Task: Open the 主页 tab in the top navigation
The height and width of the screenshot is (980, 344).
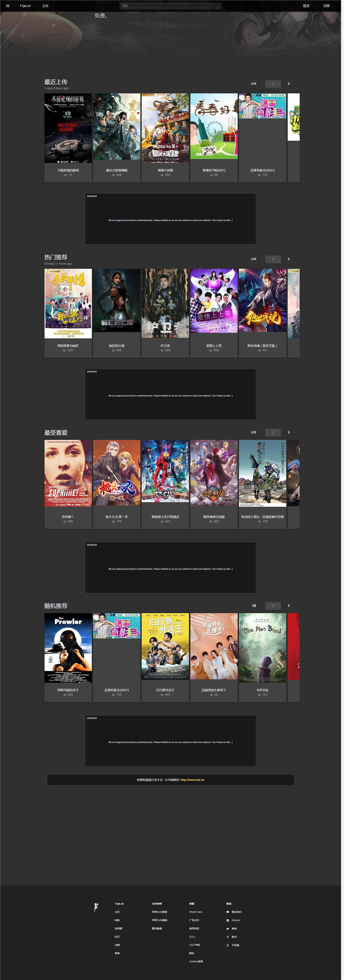Action: click(x=45, y=6)
